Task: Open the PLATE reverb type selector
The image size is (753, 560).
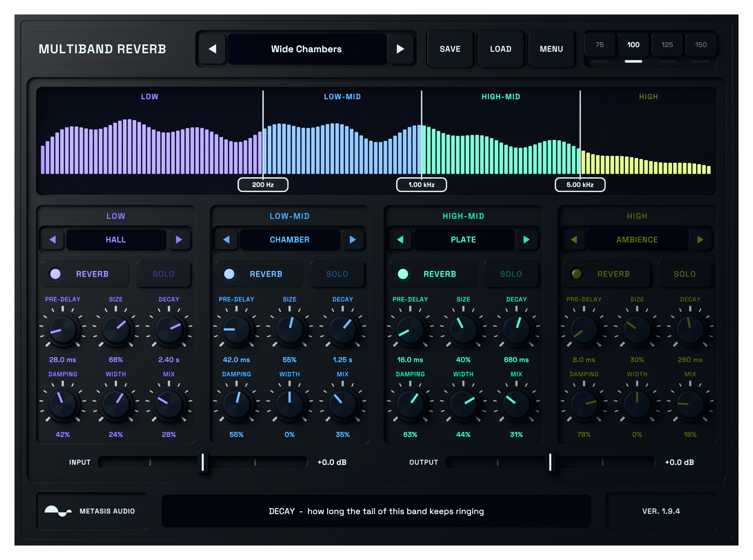Action: (x=463, y=240)
